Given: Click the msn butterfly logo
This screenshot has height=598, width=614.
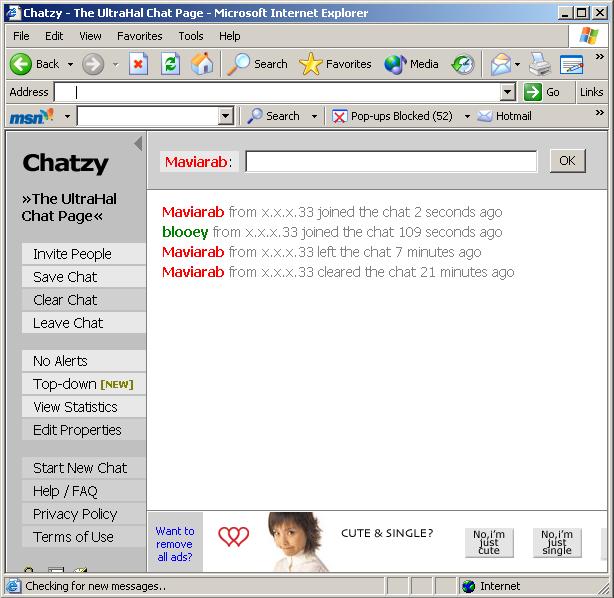Looking at the screenshot, I should pos(31,116).
